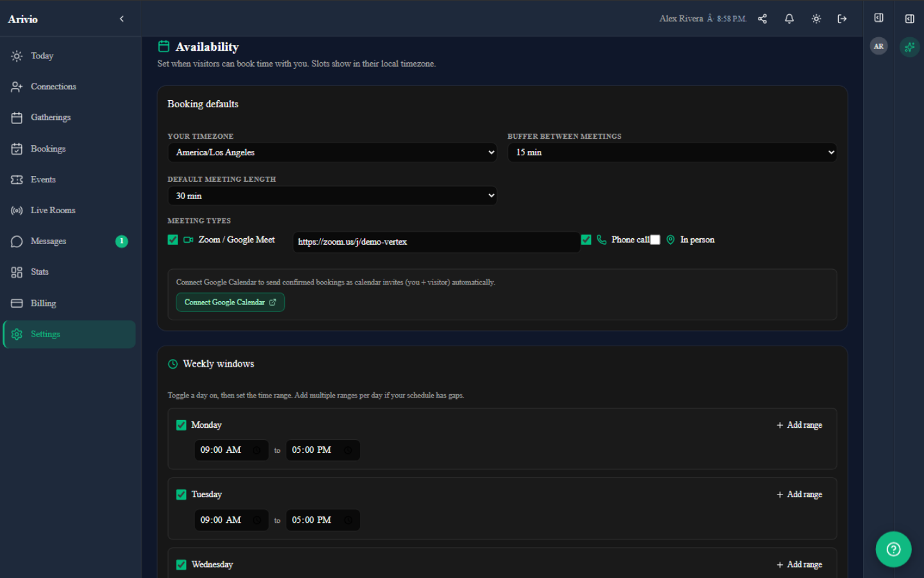The width and height of the screenshot is (924, 578).
Task: Select Settings in the sidebar
Action: 69,334
